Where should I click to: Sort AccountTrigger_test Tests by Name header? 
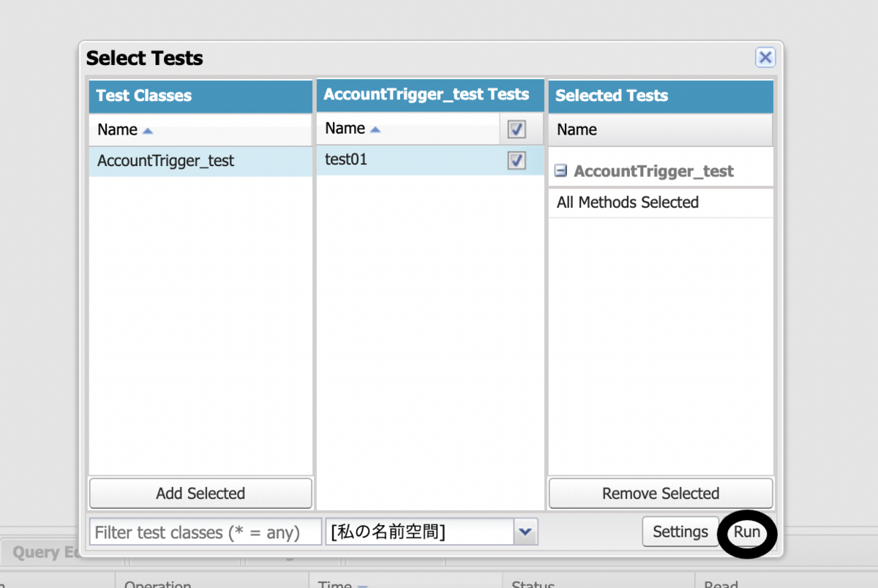(408, 129)
